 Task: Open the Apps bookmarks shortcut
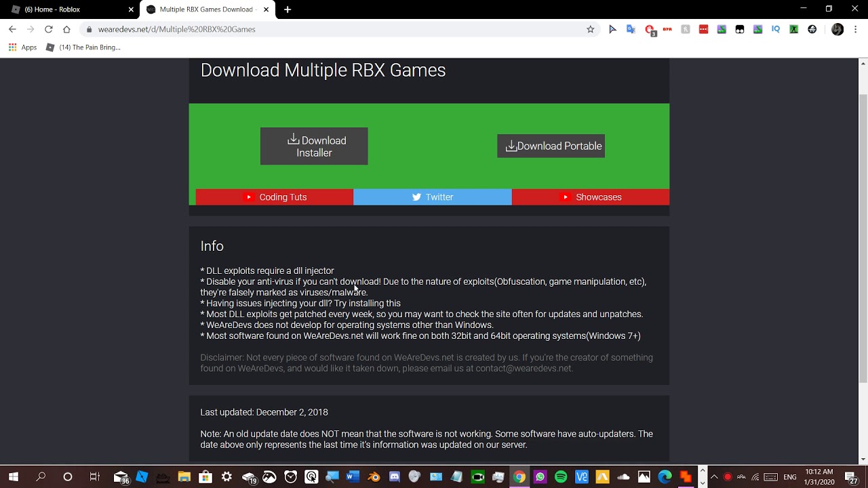[22, 47]
